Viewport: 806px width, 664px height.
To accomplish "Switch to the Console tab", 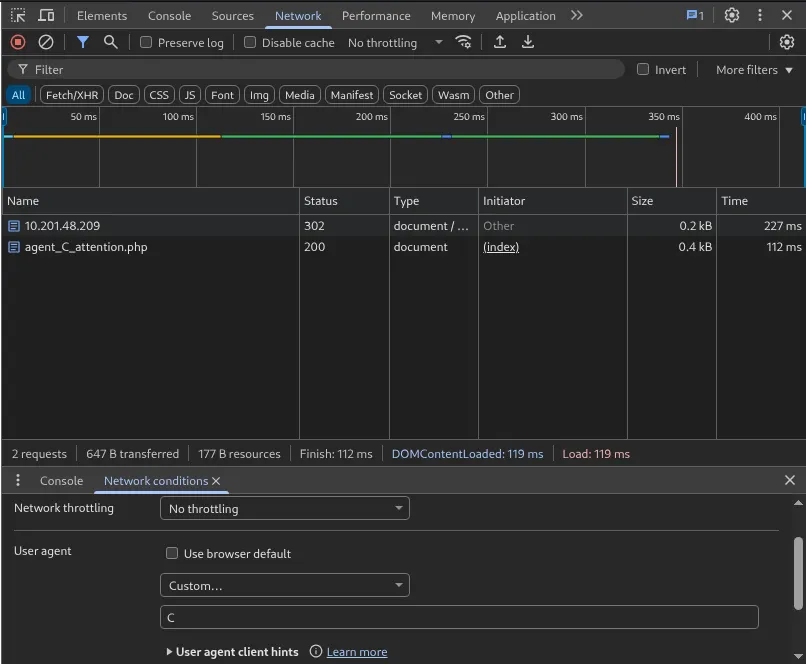I will [169, 15].
